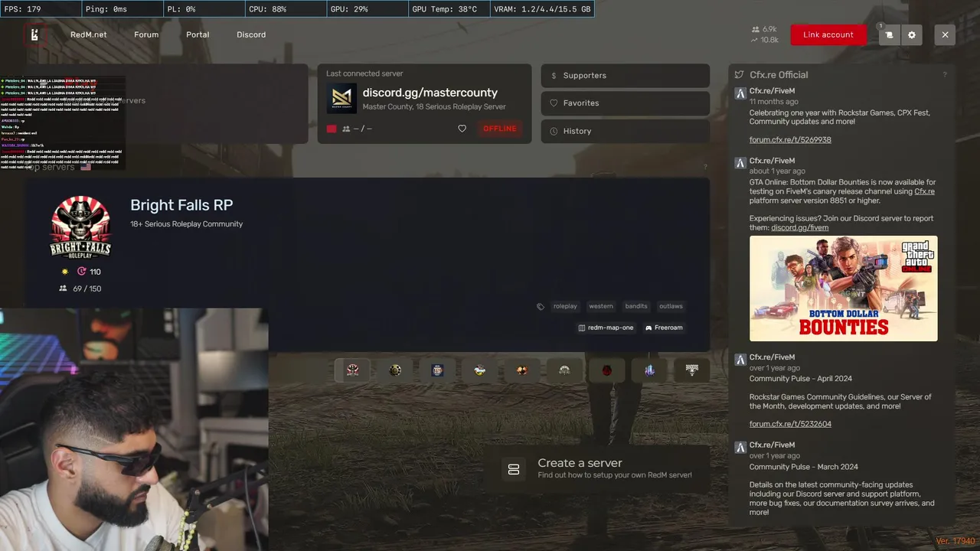Open the Bottom Dollar Bounties image
Viewport: 980px width, 551px height.
(843, 288)
